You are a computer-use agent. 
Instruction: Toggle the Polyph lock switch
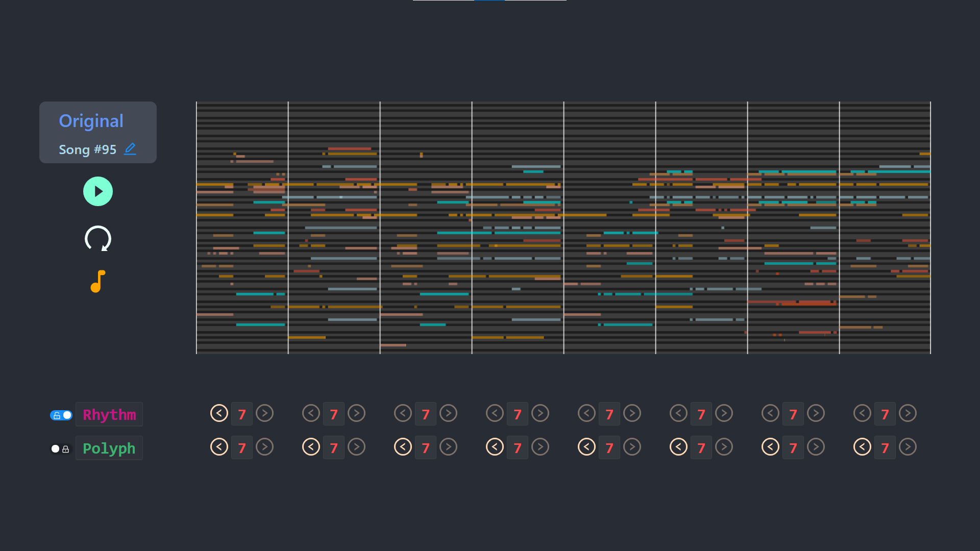[x=60, y=449]
